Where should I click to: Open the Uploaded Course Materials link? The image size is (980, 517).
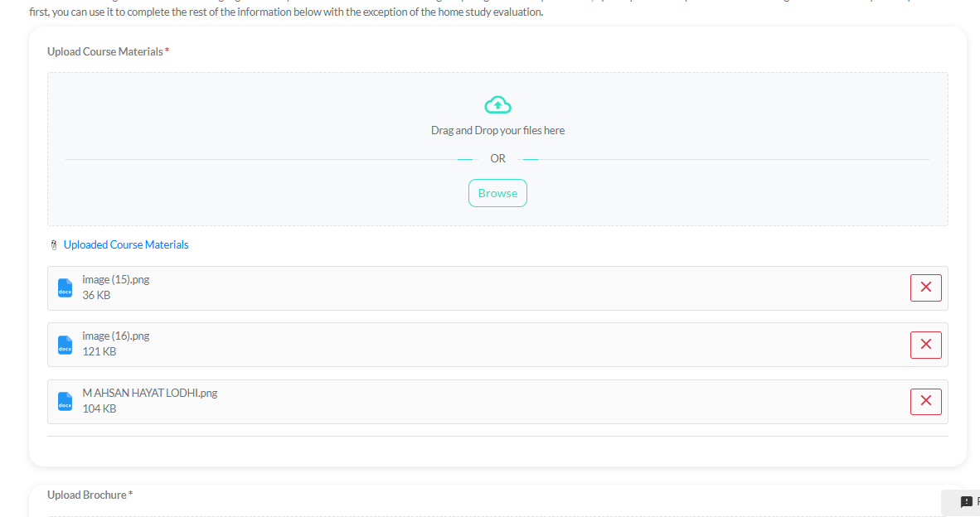pyautogui.click(x=126, y=244)
